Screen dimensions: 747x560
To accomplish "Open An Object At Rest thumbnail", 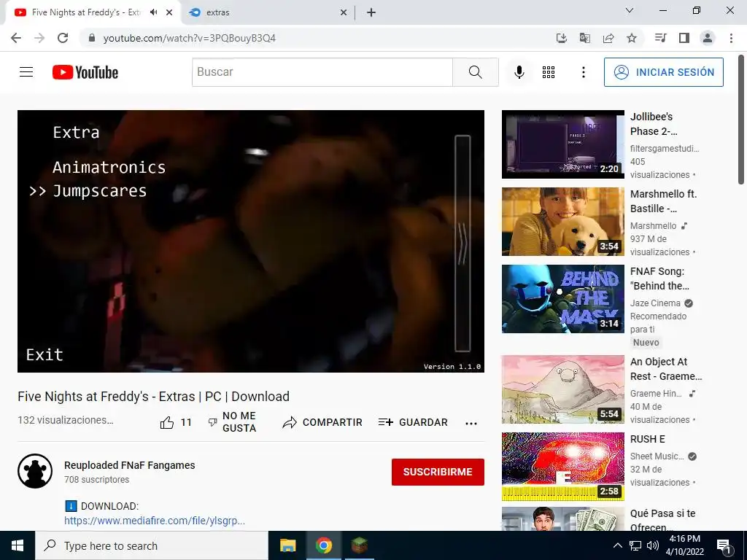I will point(563,389).
